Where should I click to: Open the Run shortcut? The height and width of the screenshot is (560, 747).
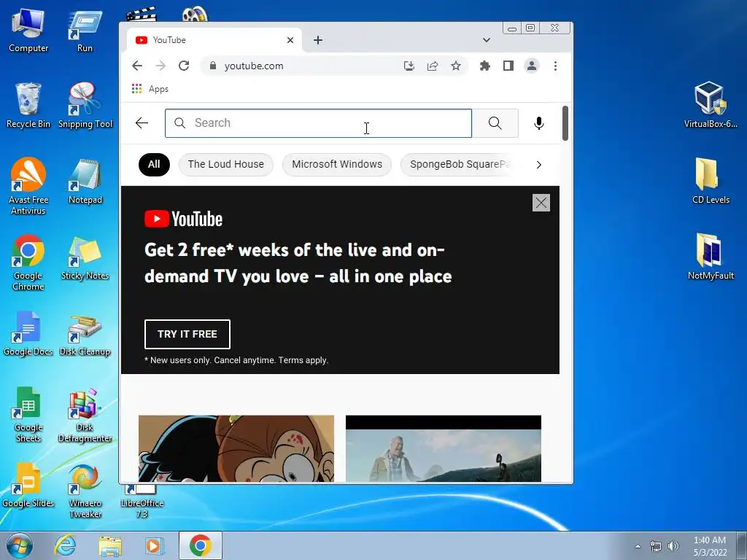(x=85, y=31)
